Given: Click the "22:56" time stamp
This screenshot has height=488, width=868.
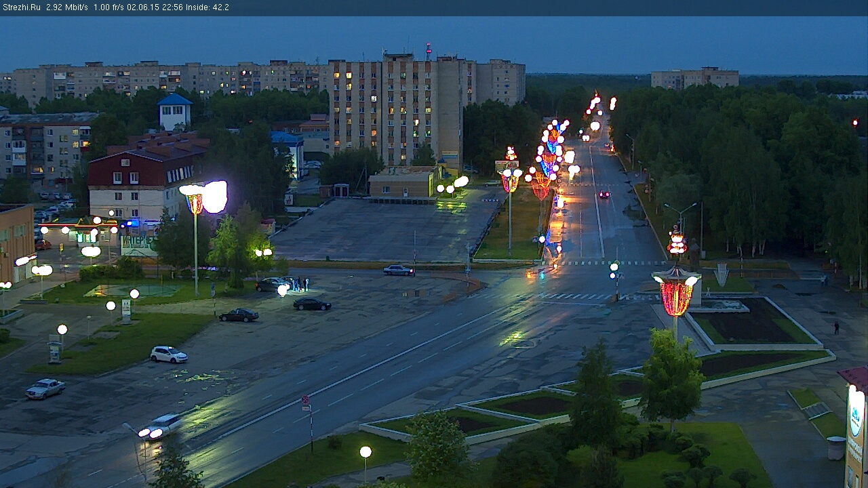Looking at the screenshot, I should click(172, 7).
